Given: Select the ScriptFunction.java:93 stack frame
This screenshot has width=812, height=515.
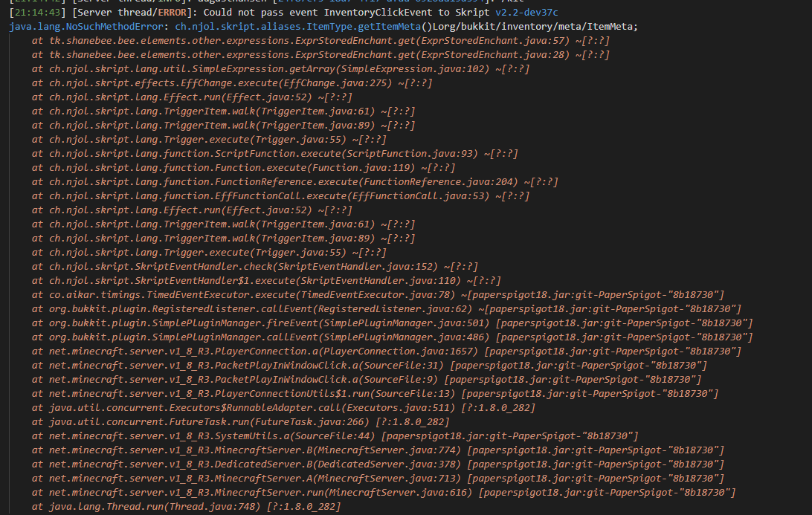Looking at the screenshot, I should (x=275, y=154).
